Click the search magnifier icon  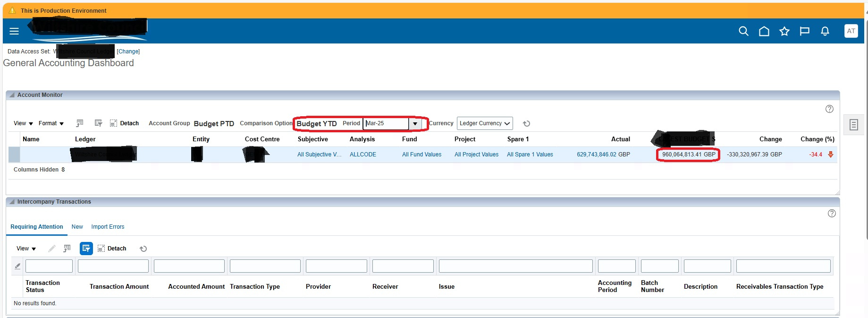click(743, 31)
